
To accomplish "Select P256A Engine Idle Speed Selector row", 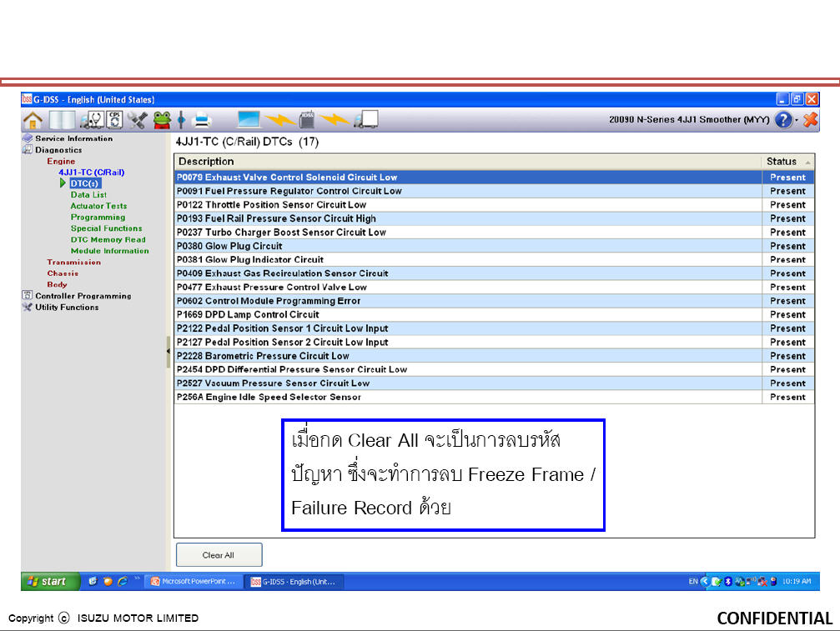I will (x=494, y=397).
